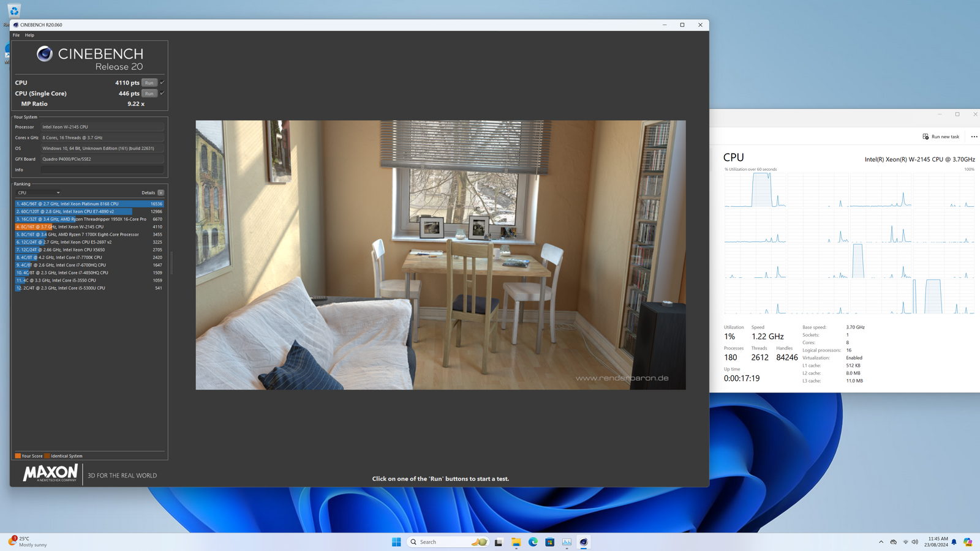980x551 pixels.
Task: Select ranking row Intel Core i7-6700HQ CPU
Action: click(89, 265)
